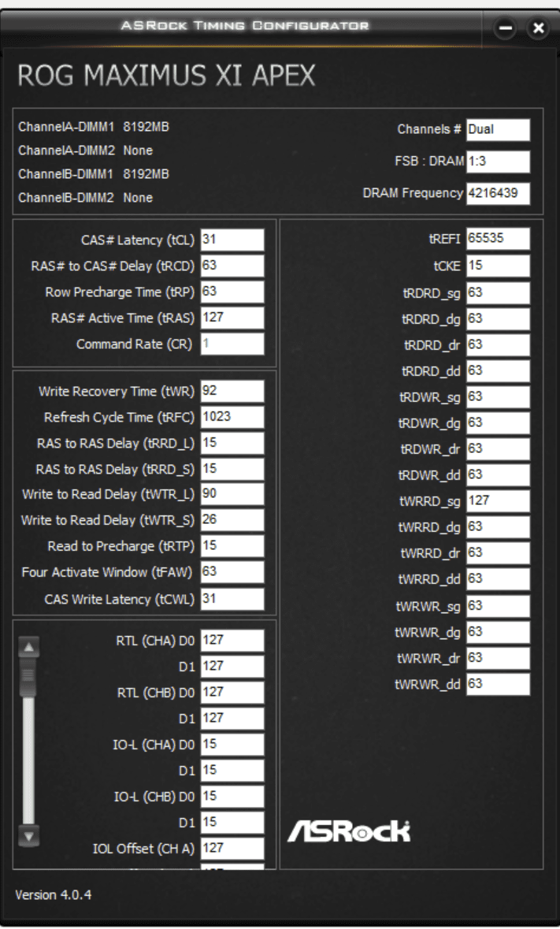The height and width of the screenshot is (929, 560).
Task: Click the RTL (CHB) D0 field
Action: click(x=232, y=693)
